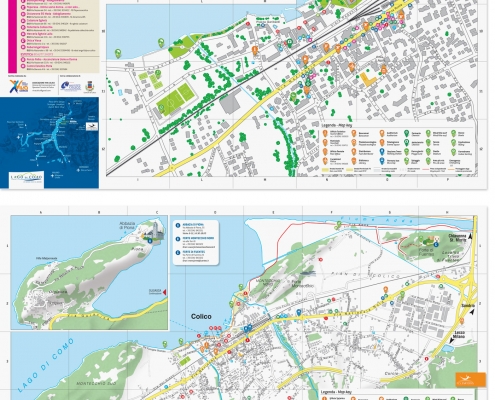Click the Piona locality label

click(137, 249)
